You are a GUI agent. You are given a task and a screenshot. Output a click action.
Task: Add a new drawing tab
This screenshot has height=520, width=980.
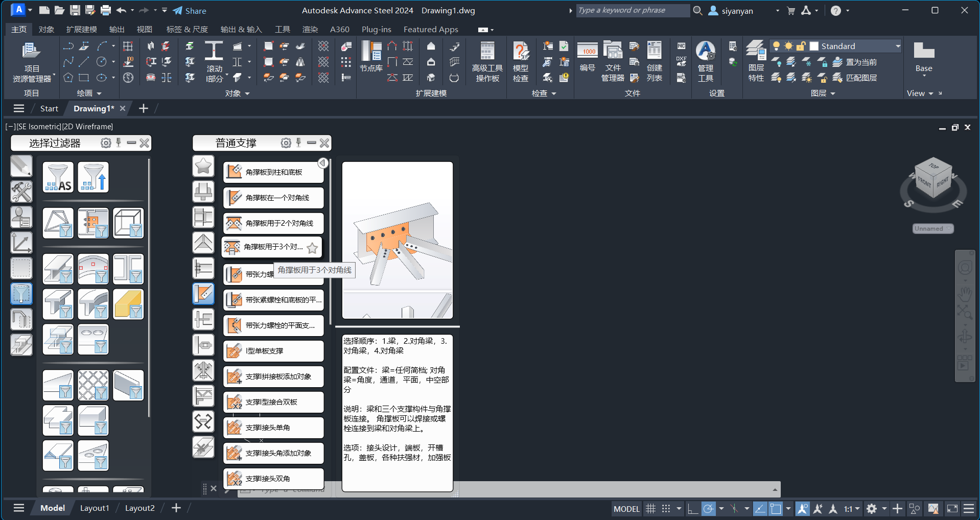tap(144, 108)
